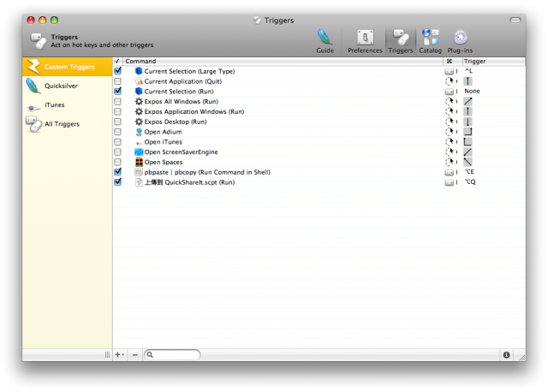Enable Open Adium trigger checkbox
The image size is (548, 392).
point(118,132)
